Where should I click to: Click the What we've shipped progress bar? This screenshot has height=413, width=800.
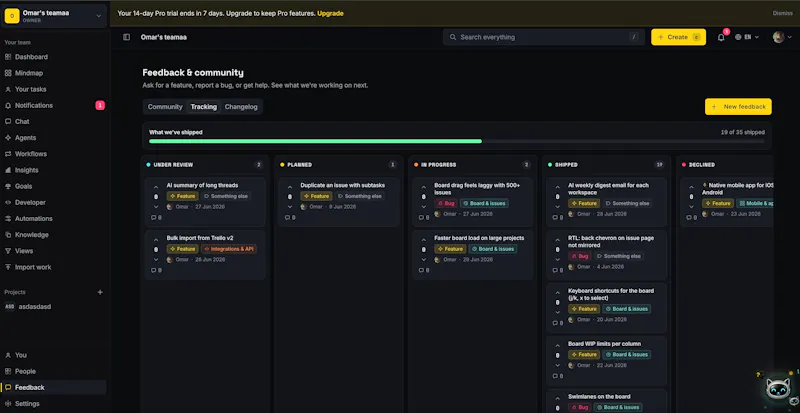click(457, 141)
